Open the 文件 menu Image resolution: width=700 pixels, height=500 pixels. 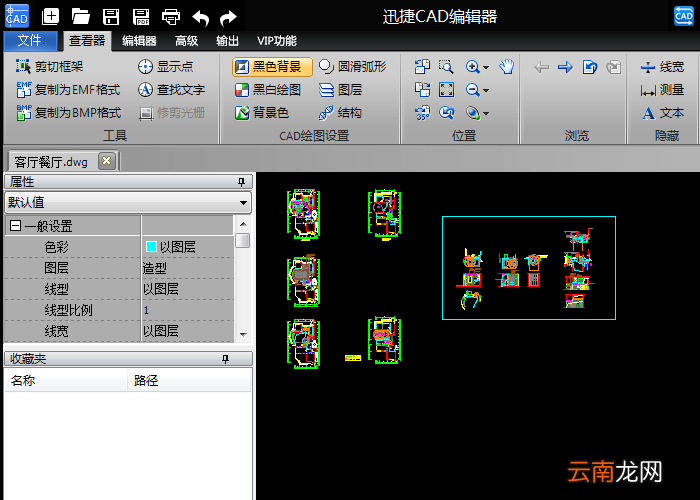(x=30, y=41)
